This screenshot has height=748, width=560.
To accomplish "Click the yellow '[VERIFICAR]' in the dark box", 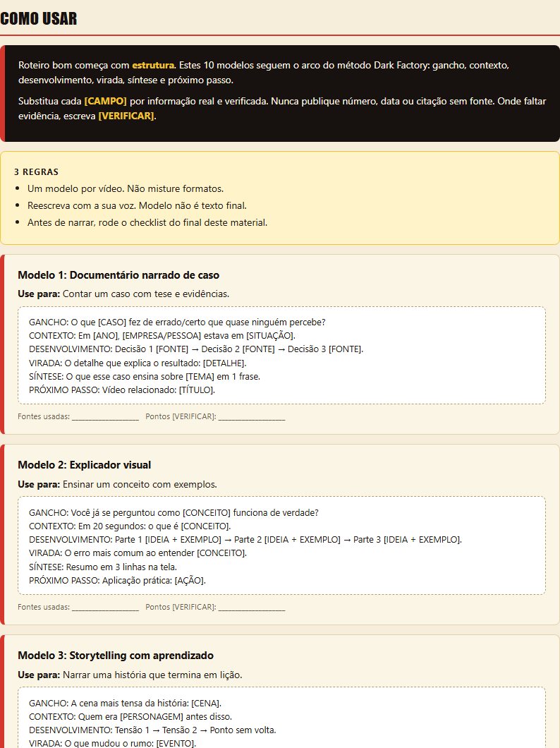I will (x=126, y=116).
